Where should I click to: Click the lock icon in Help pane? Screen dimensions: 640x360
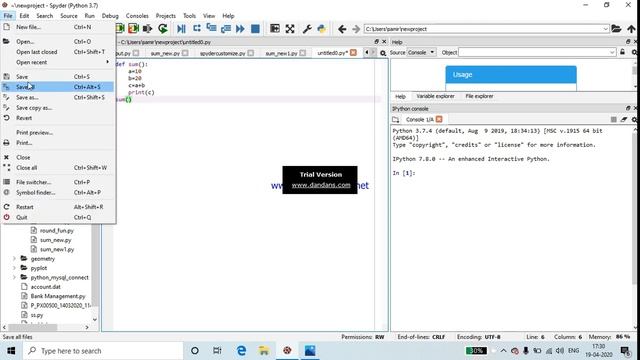622,52
